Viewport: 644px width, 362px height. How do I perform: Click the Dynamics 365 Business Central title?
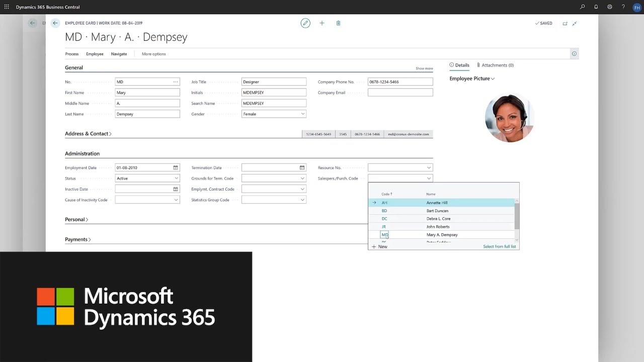click(x=48, y=7)
